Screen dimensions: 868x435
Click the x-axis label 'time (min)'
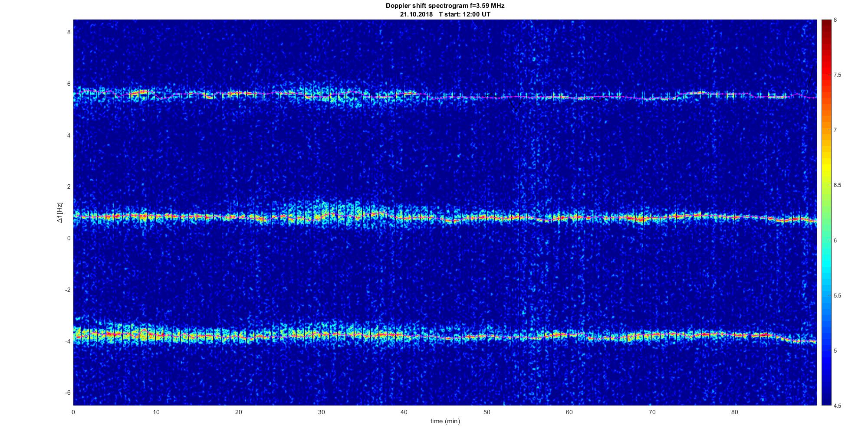tap(445, 421)
